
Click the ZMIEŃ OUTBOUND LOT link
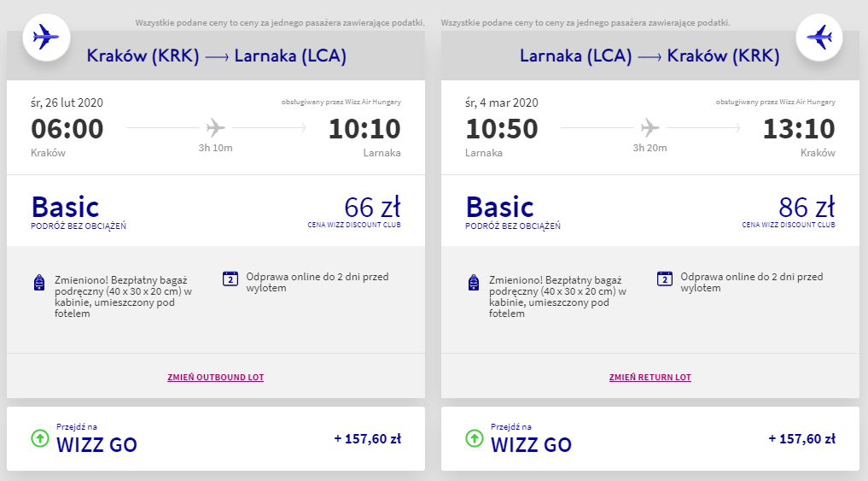pyautogui.click(x=216, y=377)
